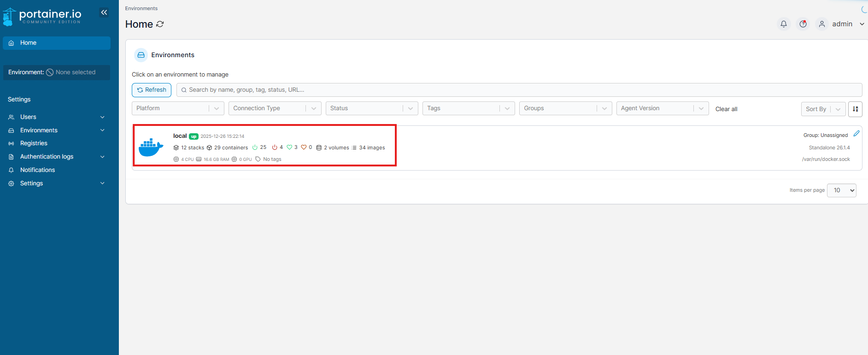Click the Portainer logo
The image size is (868, 355).
(42, 16)
